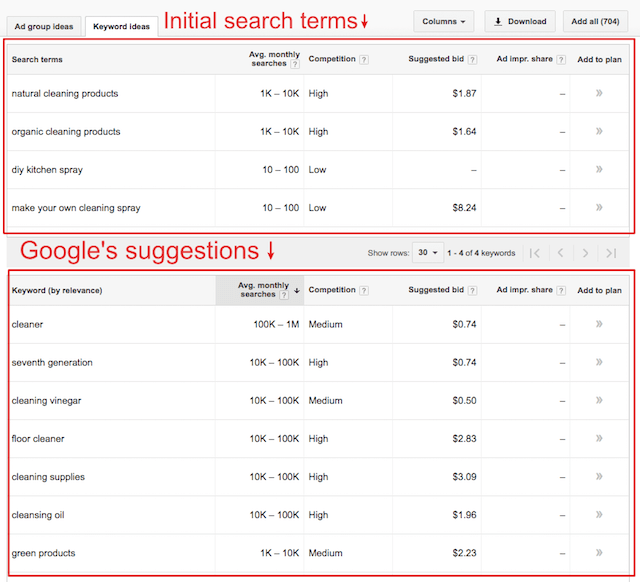This screenshot has height=582, width=640.
Task: Open Competition help icon in Search terms table
Action: click(364, 60)
